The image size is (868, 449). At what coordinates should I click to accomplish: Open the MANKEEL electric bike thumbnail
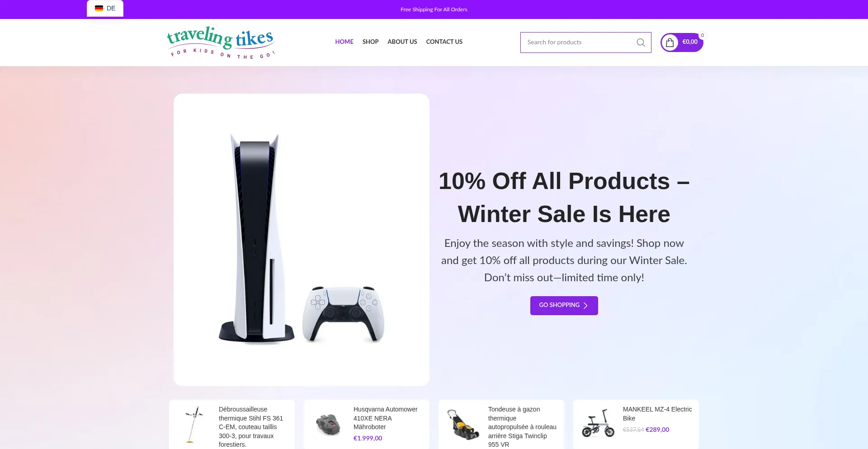pos(598,423)
